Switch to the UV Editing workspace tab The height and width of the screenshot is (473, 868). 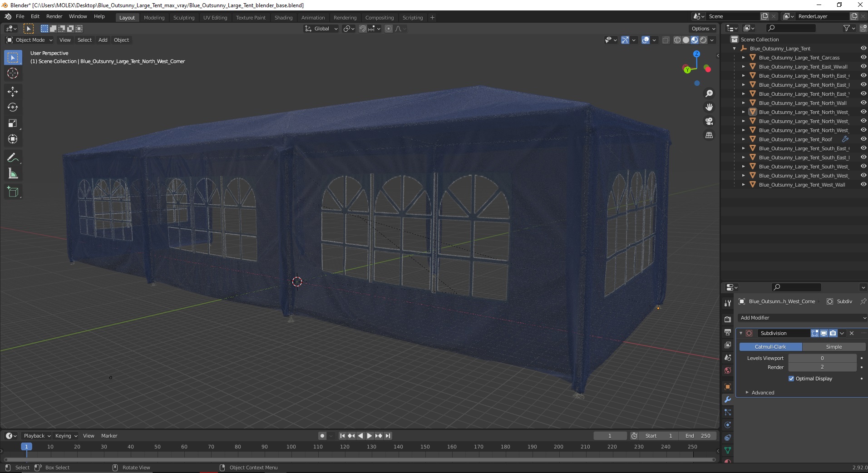click(215, 18)
